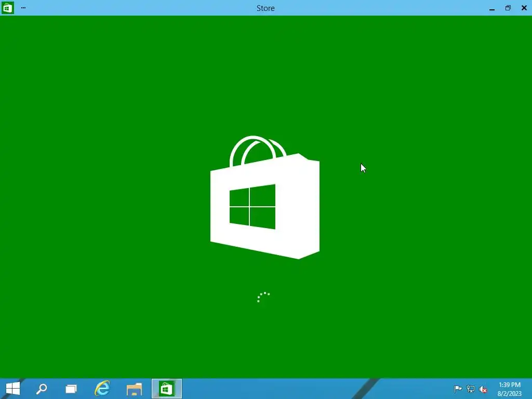Launch Internet Explorer from the taskbar

(102, 389)
